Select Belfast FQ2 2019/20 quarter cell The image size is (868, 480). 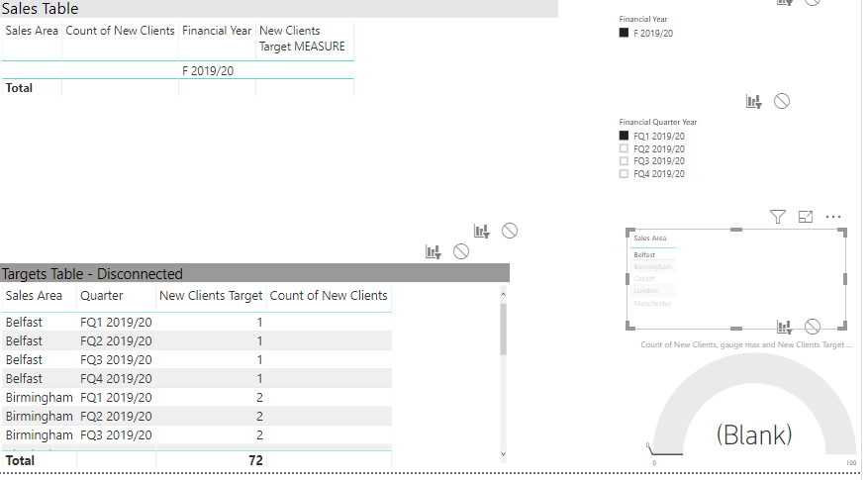[x=116, y=341]
